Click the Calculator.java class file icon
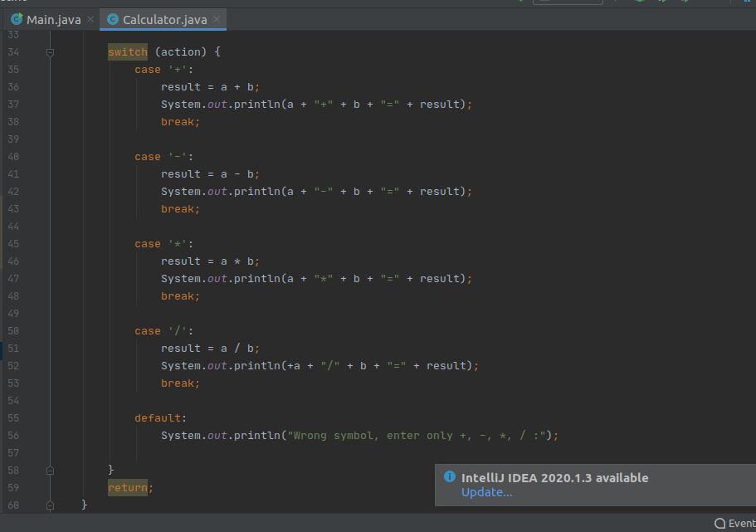Viewport: 756px width, 532px height. point(113,19)
